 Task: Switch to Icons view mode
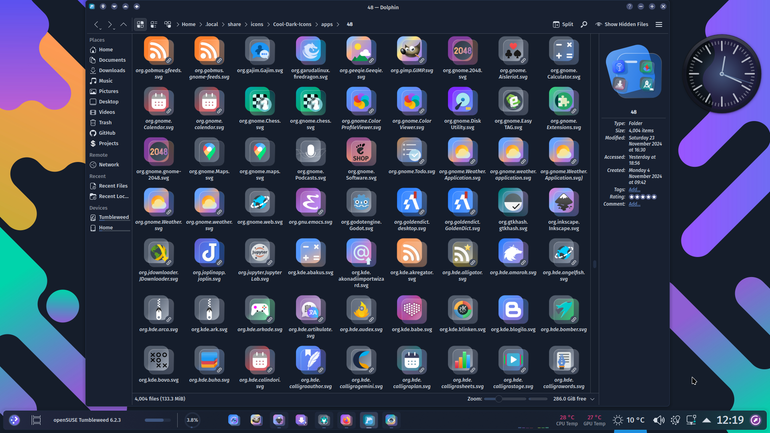tap(140, 24)
